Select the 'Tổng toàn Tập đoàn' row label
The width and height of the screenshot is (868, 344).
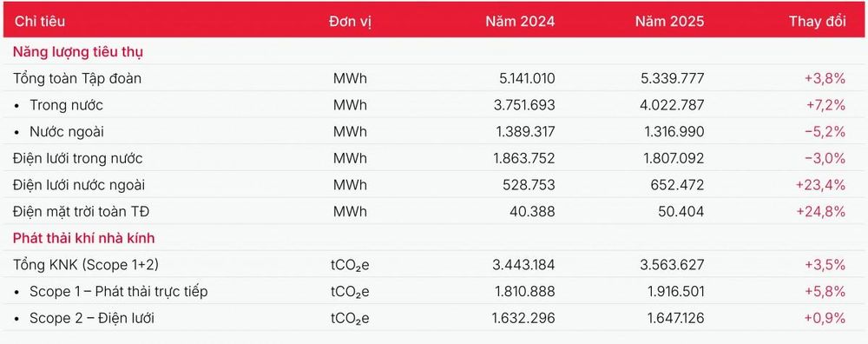77,79
